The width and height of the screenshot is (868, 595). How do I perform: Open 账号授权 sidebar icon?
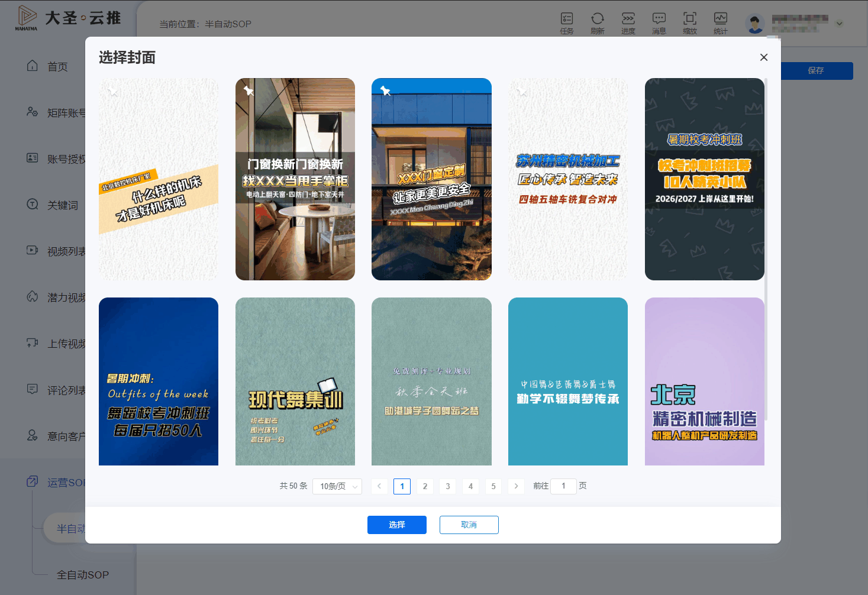33,158
